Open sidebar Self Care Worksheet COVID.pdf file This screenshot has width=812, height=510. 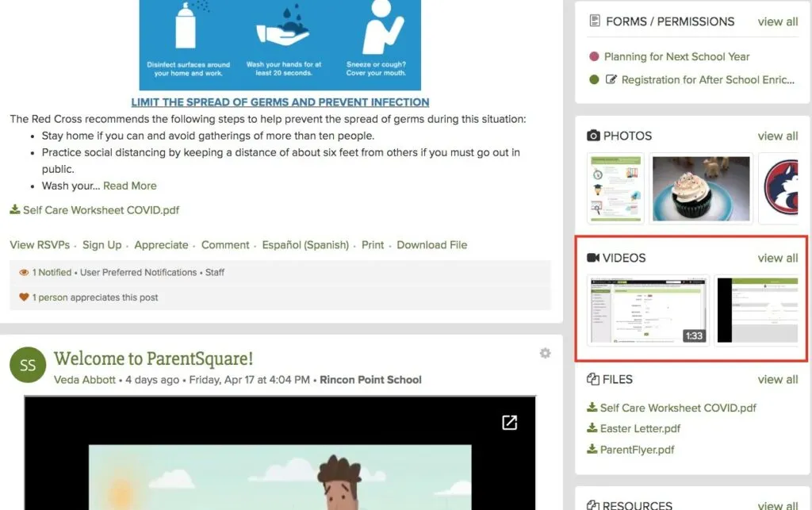tap(678, 408)
